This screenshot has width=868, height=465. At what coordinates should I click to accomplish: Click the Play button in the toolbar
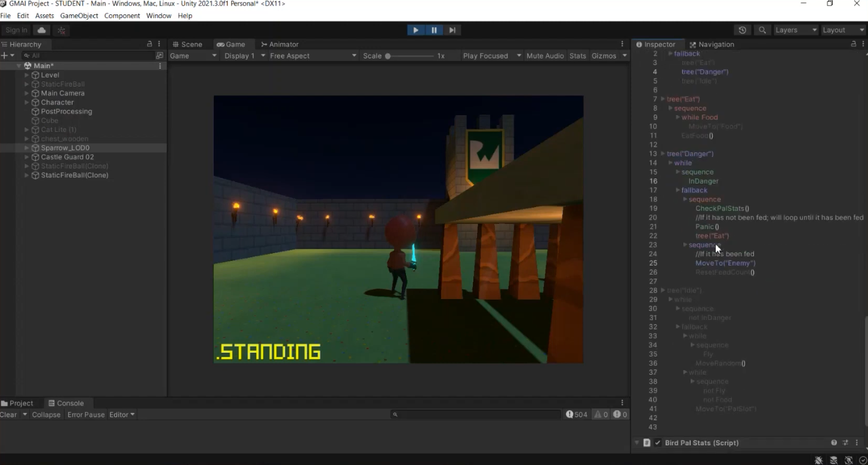point(415,30)
